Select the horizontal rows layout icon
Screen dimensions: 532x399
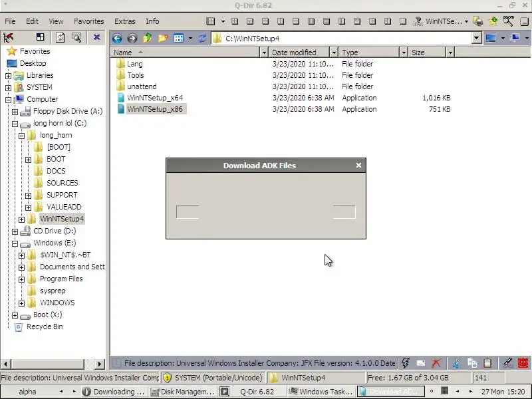click(x=327, y=21)
